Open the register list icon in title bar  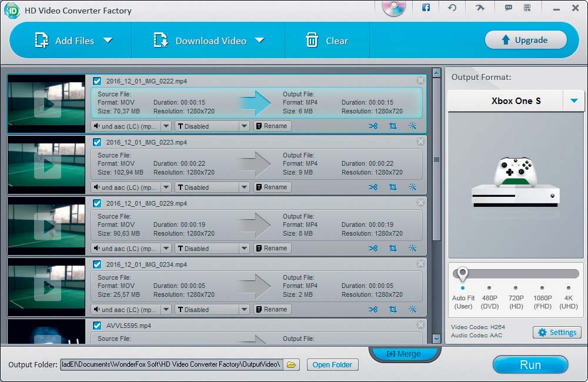pos(527,8)
